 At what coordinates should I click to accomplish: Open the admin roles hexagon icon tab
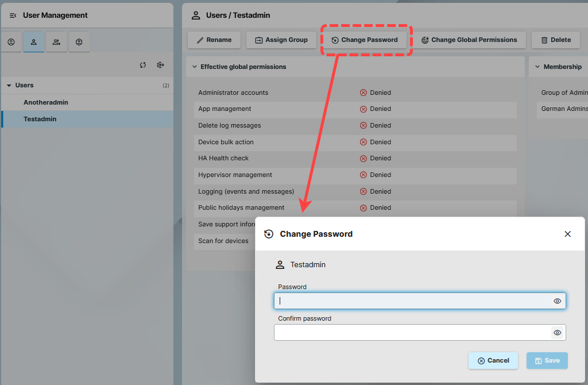[79, 42]
